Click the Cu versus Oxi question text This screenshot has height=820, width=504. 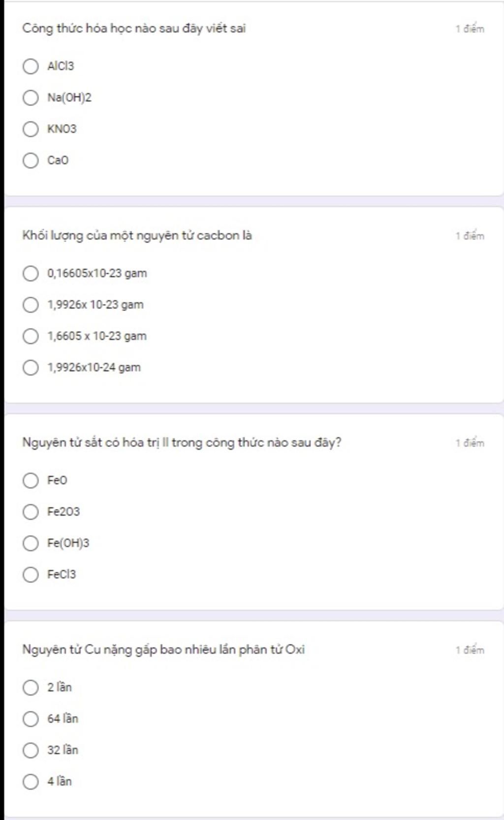[163, 650]
